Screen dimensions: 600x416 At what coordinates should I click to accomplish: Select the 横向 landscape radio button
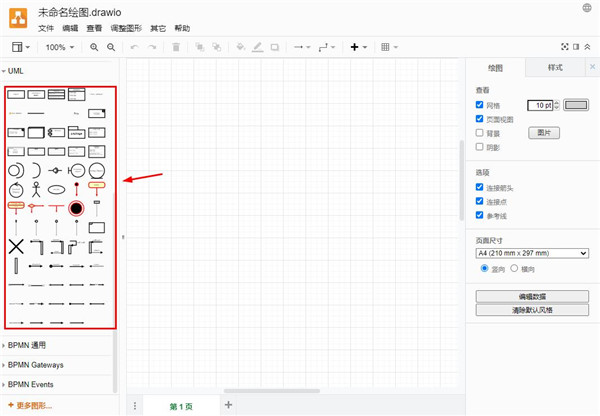516,268
